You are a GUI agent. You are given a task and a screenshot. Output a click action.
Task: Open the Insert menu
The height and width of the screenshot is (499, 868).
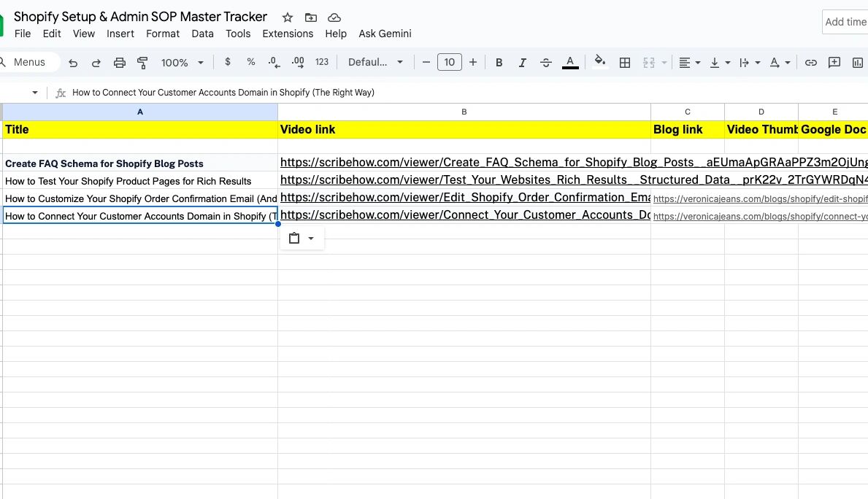120,34
